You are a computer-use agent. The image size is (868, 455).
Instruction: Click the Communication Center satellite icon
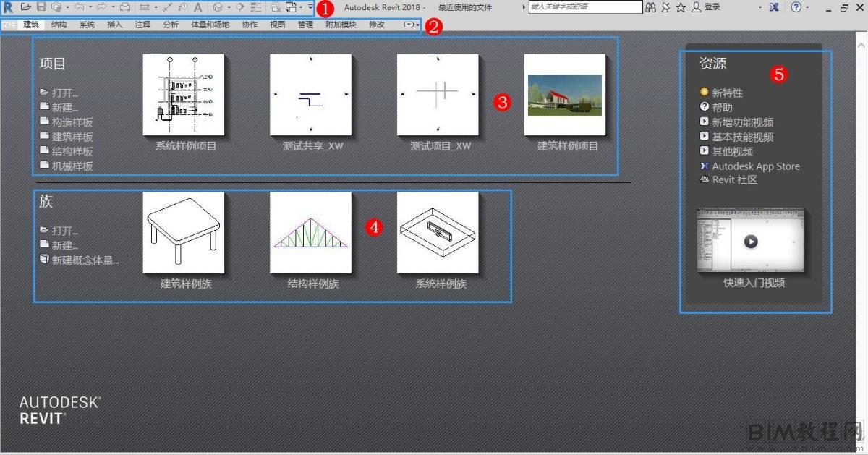[665, 7]
